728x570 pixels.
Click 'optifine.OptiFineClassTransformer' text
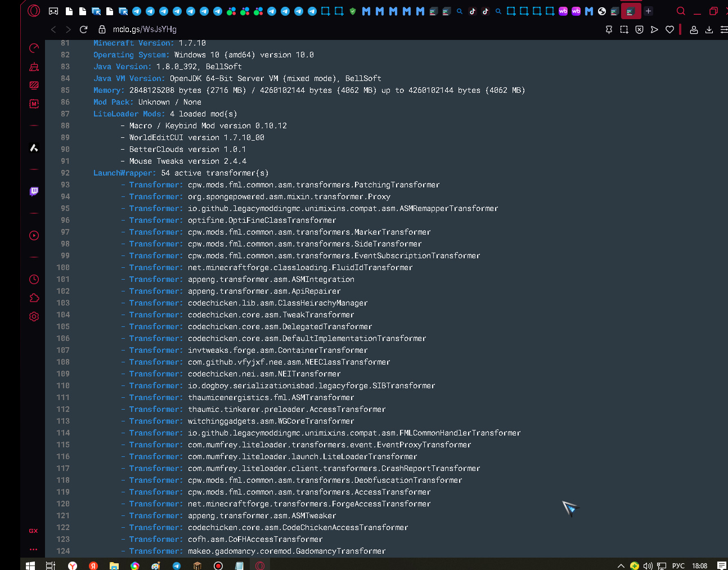click(x=262, y=221)
